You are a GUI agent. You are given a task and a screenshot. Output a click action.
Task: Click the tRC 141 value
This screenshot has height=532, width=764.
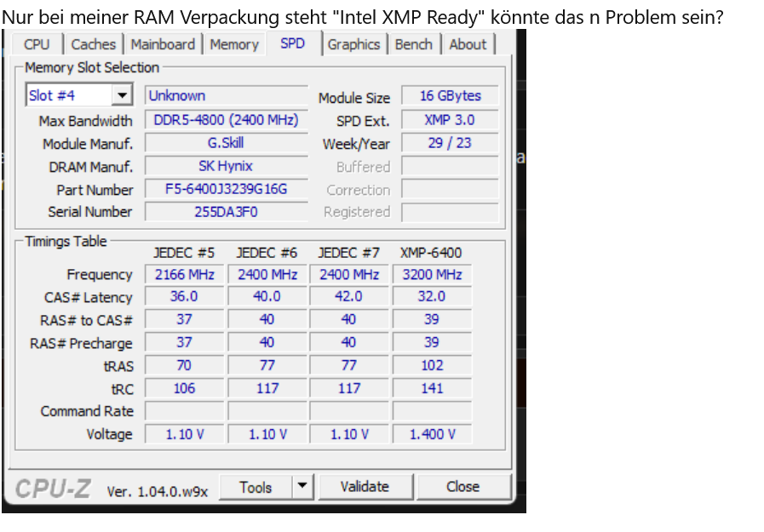point(432,388)
